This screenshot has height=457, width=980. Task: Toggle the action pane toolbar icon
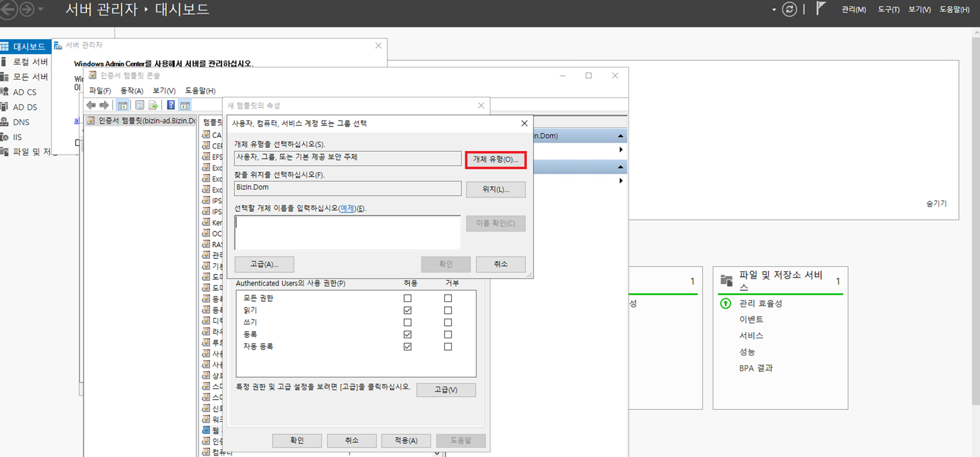(x=185, y=105)
